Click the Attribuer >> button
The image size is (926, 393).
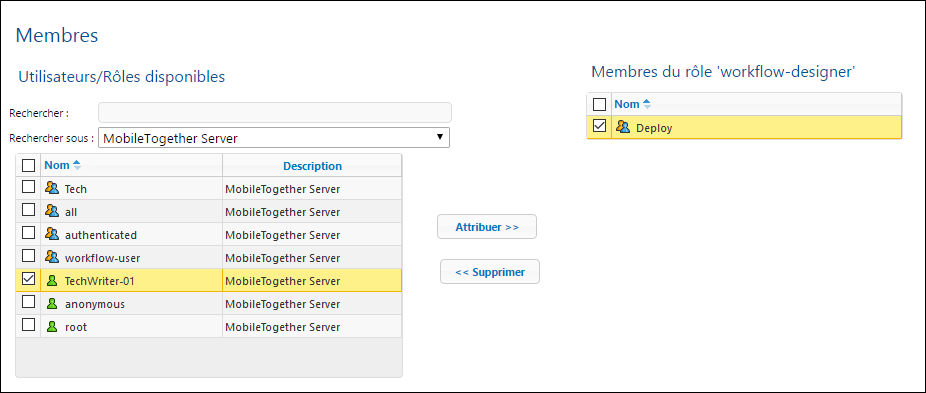(487, 227)
